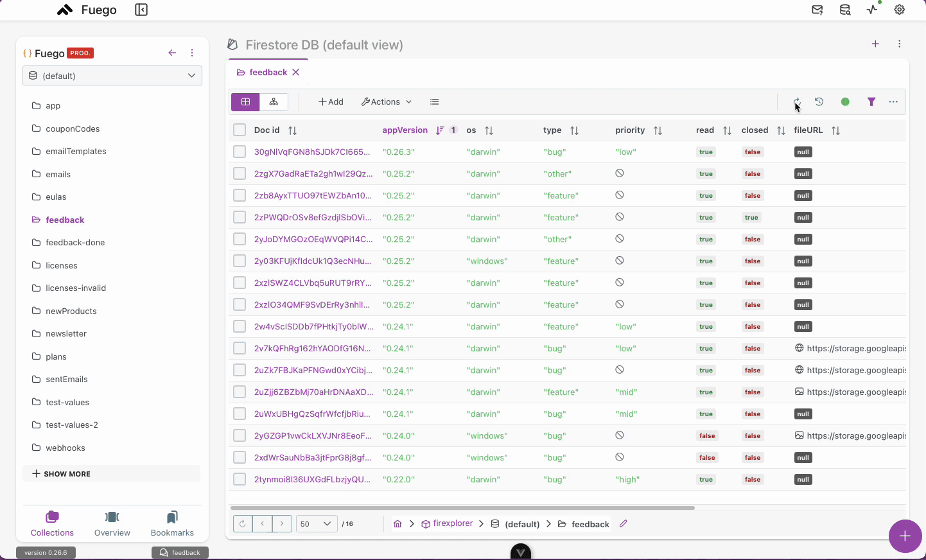Image resolution: width=926 pixels, height=560 pixels.
Task: Sort by priority column
Action: [x=658, y=130]
